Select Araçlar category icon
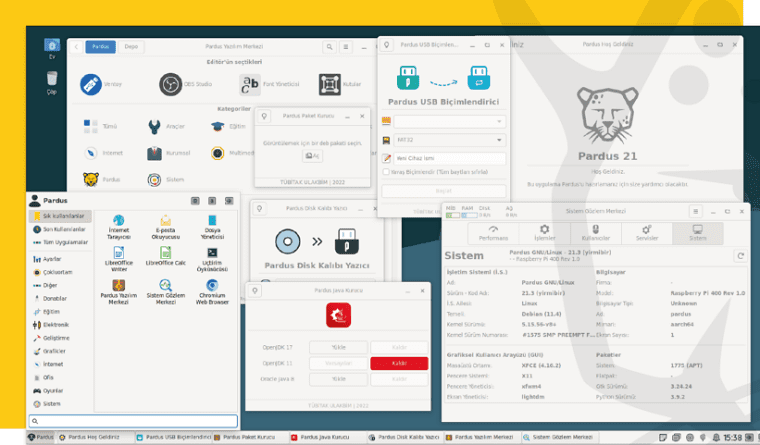This screenshot has width=760, height=445. coord(154,127)
